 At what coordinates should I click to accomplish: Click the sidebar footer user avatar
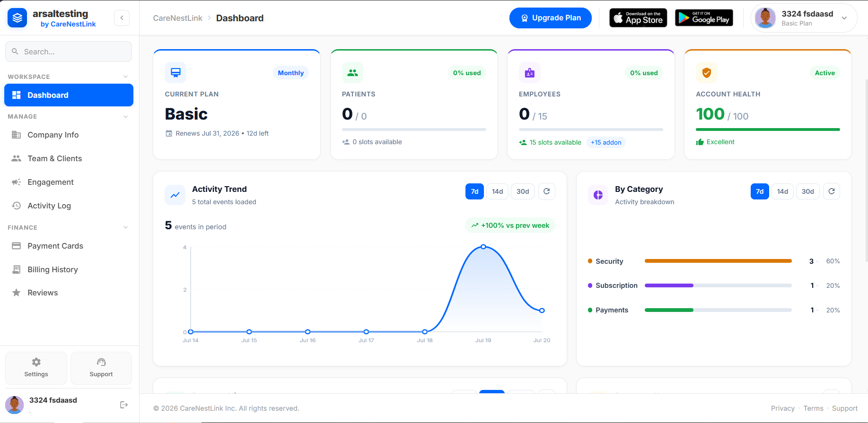pyautogui.click(x=14, y=405)
